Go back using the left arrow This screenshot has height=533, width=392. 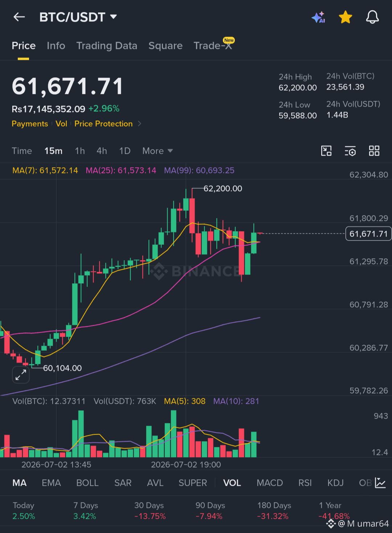tap(19, 17)
